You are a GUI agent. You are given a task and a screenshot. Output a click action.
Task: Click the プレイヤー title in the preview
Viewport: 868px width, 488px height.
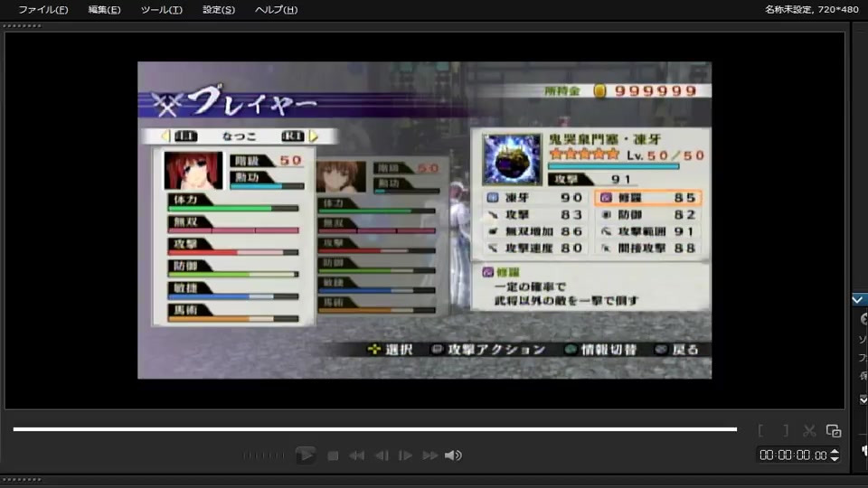coord(252,100)
